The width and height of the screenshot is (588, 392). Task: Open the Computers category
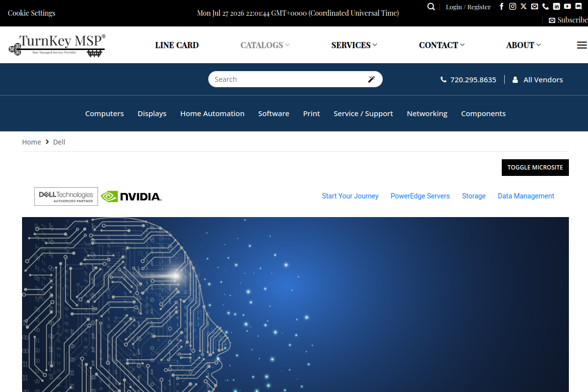[x=104, y=113]
